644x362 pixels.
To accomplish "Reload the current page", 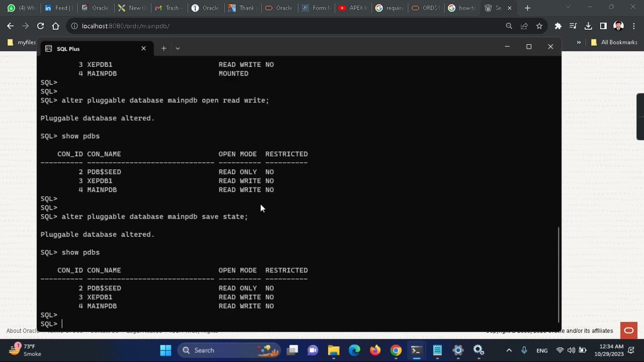I will click(x=40, y=26).
